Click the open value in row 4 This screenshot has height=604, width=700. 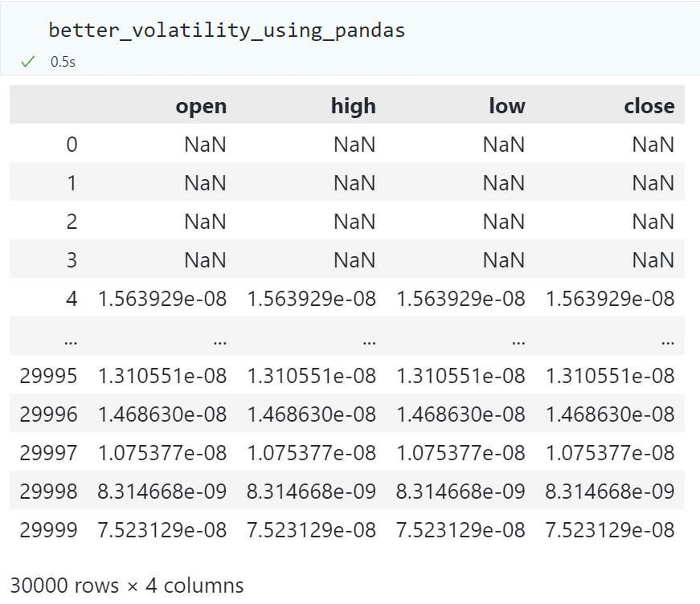click(x=162, y=299)
